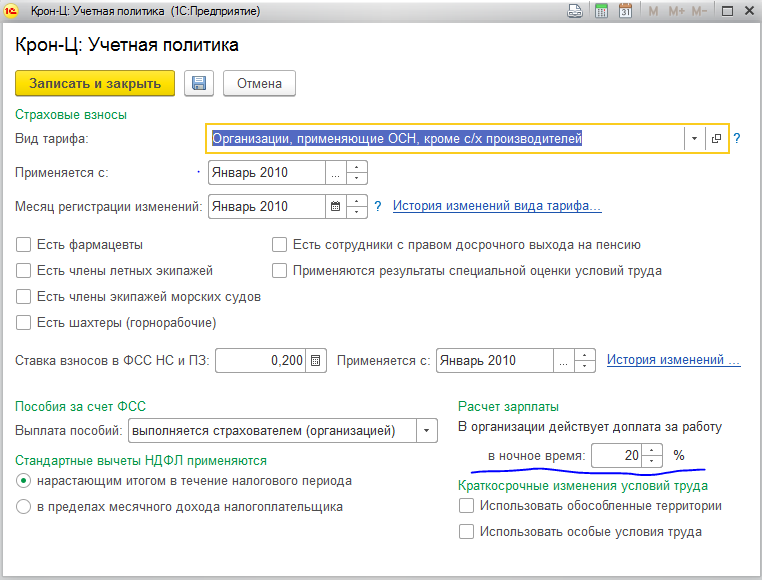Click 'Краткосрочные изменения условий труда' heading
Screen dimensions: 762x580
pyautogui.click(x=583, y=485)
